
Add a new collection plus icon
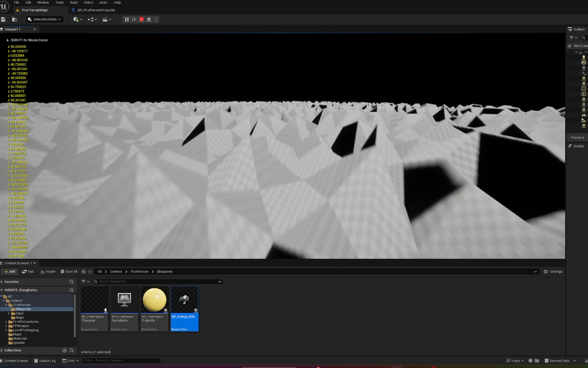(x=65, y=350)
